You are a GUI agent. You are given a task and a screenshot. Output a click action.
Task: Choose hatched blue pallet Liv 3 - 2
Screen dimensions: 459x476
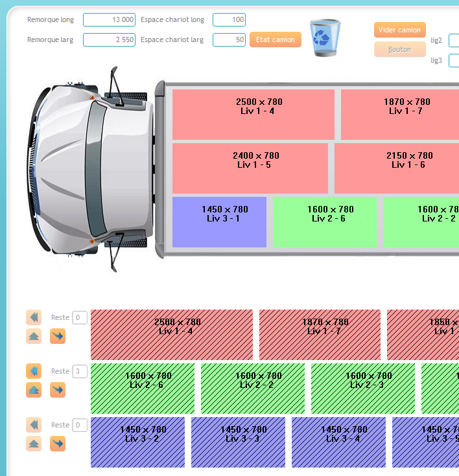(137, 442)
